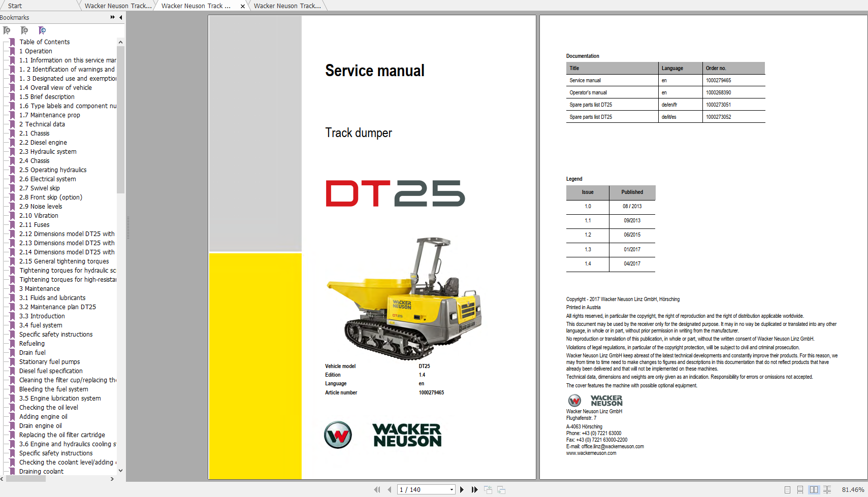Open bookmark 2.5 Operating hydraulics

[53, 170]
